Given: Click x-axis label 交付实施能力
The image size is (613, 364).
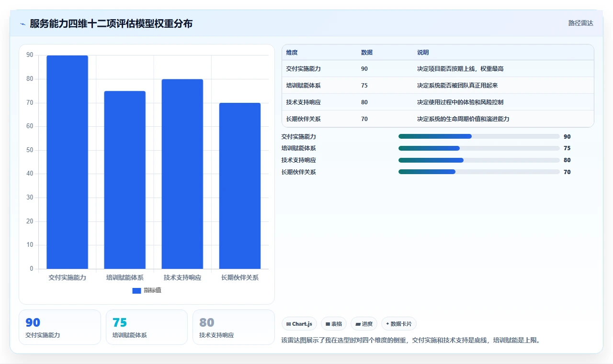Looking at the screenshot, I should [x=67, y=277].
